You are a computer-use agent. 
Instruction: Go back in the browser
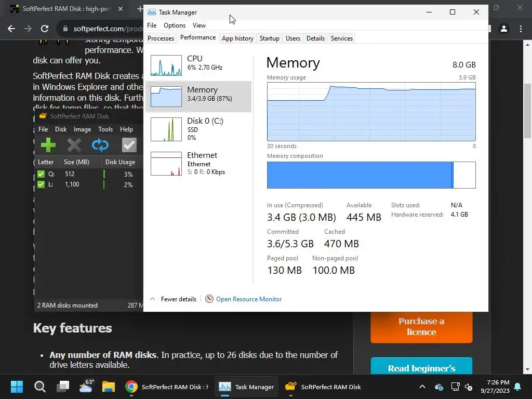coord(11,29)
